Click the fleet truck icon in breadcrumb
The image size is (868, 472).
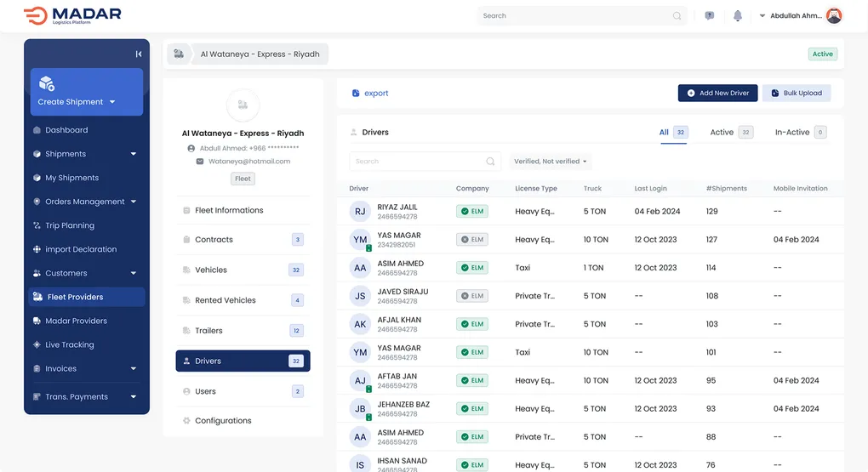tap(179, 54)
